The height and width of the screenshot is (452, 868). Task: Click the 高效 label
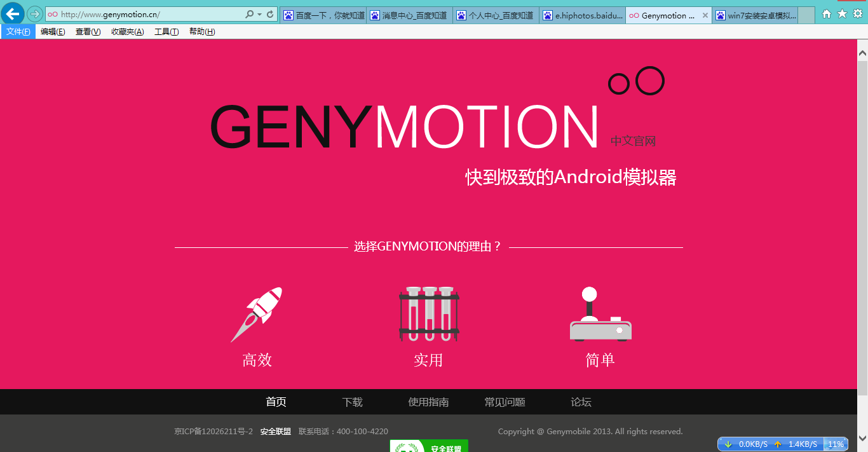coord(257,360)
